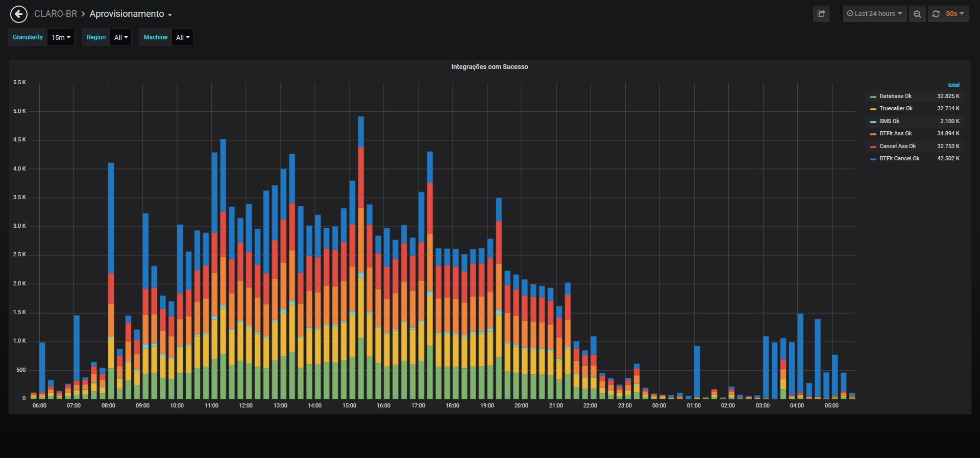Open the Aprovisionamento dashboard picker
The height and width of the screenshot is (458, 980).
131,14
